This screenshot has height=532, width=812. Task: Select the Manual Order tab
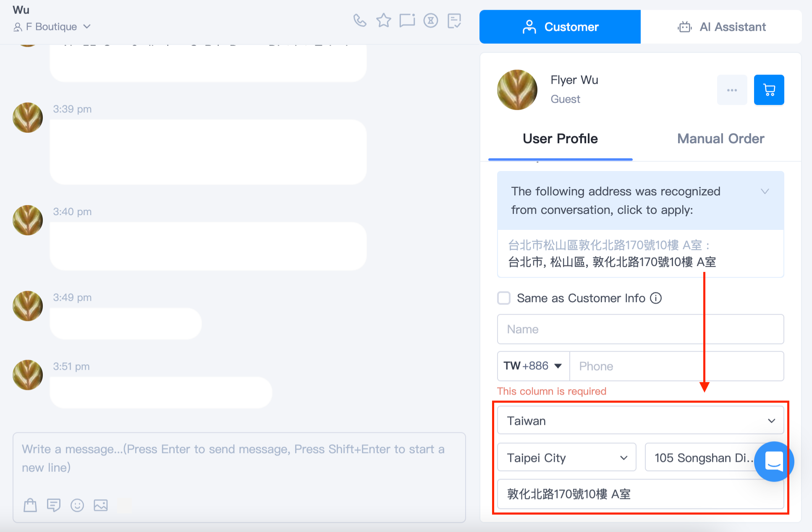(720, 139)
